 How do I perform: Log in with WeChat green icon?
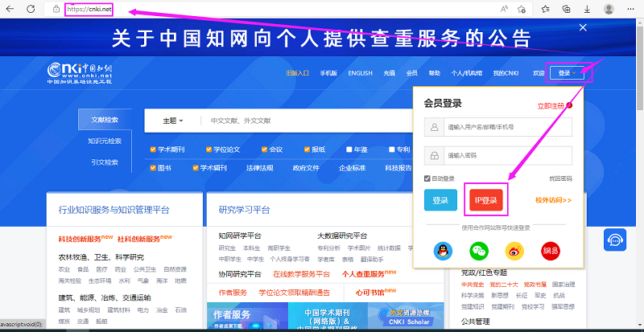479,251
